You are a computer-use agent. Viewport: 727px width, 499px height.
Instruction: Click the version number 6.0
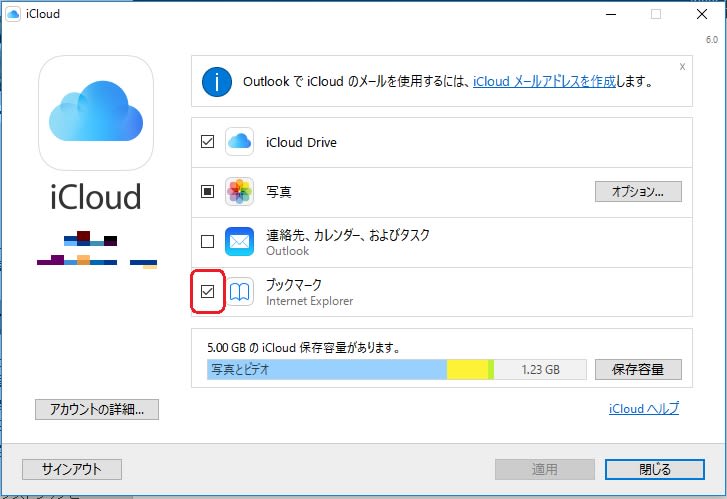pos(712,40)
